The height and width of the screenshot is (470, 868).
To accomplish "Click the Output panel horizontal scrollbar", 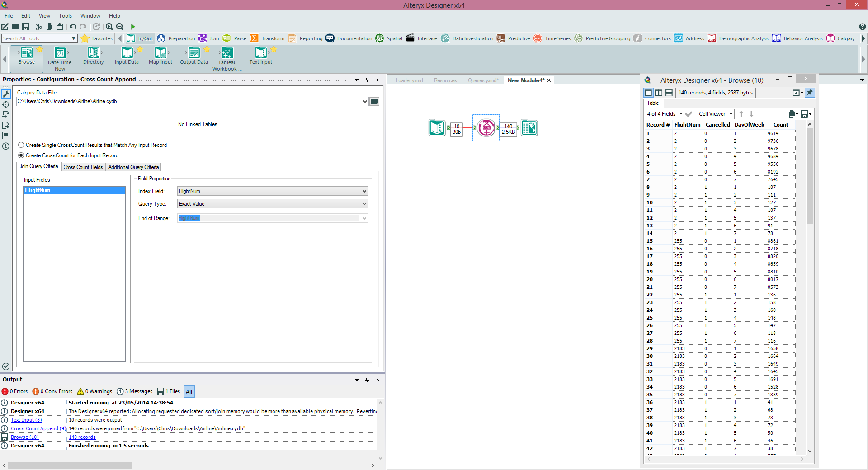I will click(70, 465).
